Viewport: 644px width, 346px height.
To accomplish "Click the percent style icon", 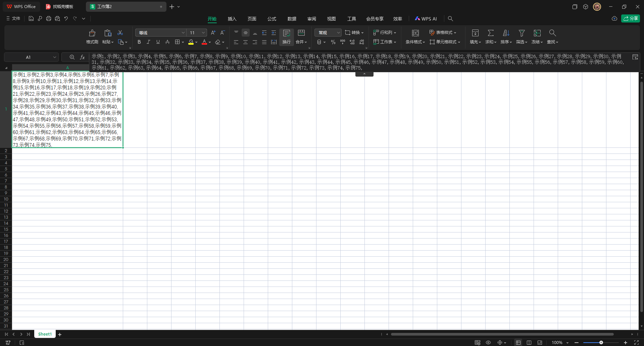I will [x=333, y=42].
